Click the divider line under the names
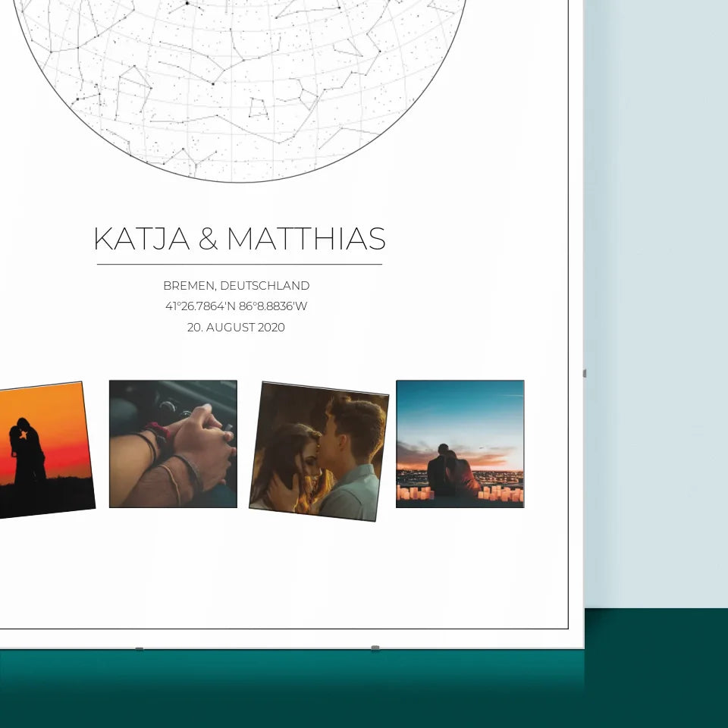728x728 pixels. coord(239,265)
